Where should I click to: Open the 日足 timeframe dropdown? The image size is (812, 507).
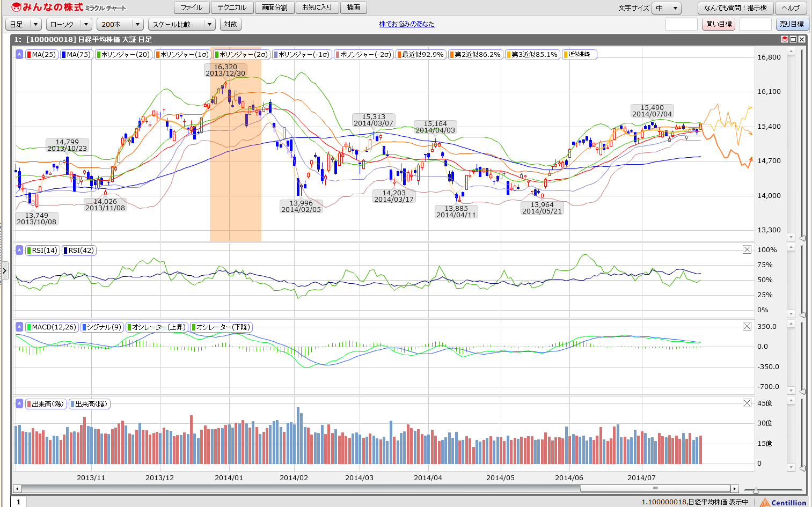click(x=24, y=24)
